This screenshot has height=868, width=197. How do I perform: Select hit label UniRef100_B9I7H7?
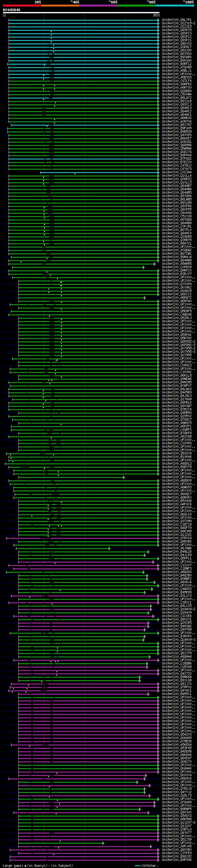(x=177, y=125)
